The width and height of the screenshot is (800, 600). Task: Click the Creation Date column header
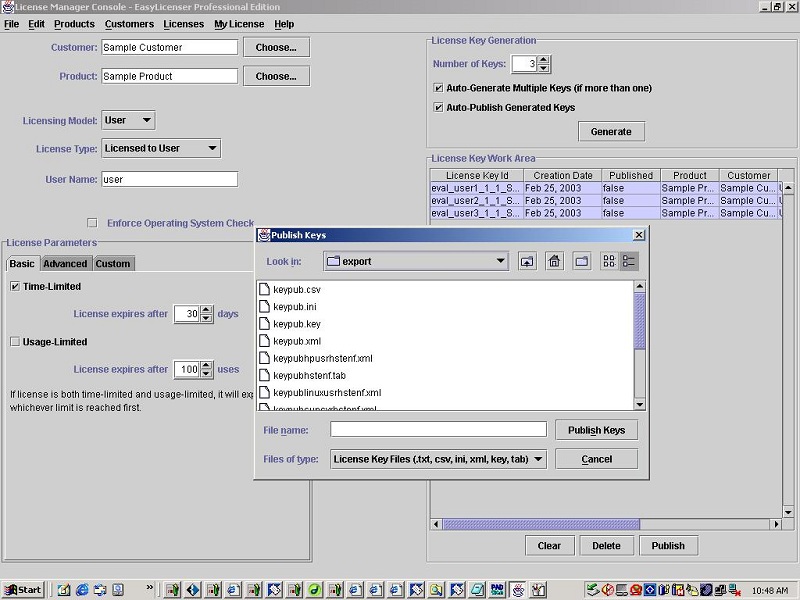tap(563, 176)
